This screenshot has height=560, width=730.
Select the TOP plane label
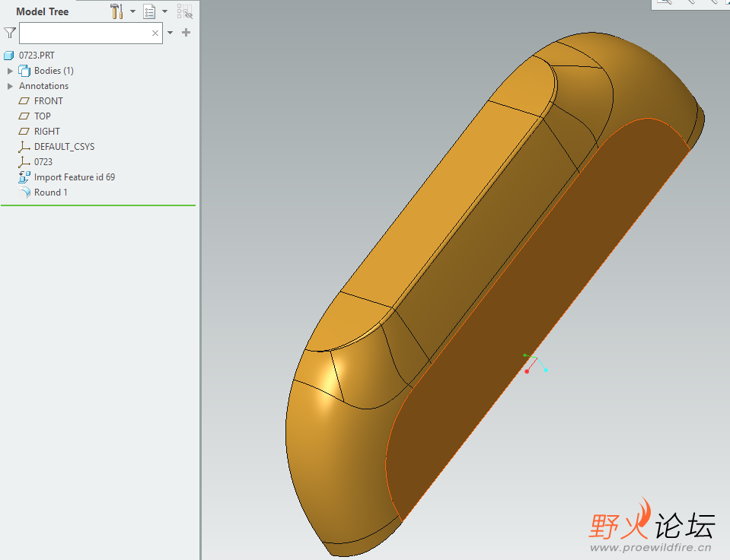pos(43,116)
